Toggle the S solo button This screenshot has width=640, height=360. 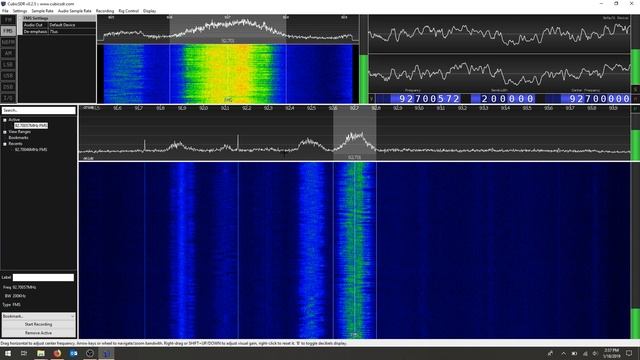click(x=636, y=89)
